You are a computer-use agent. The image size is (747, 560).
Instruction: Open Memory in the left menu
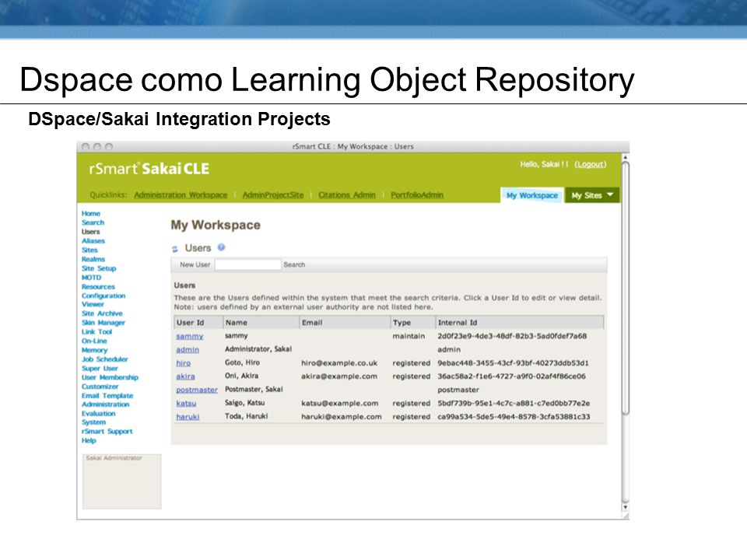coord(94,350)
